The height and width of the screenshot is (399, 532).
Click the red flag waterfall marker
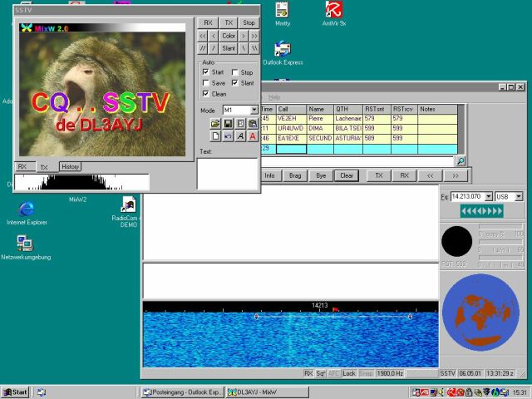[335, 309]
